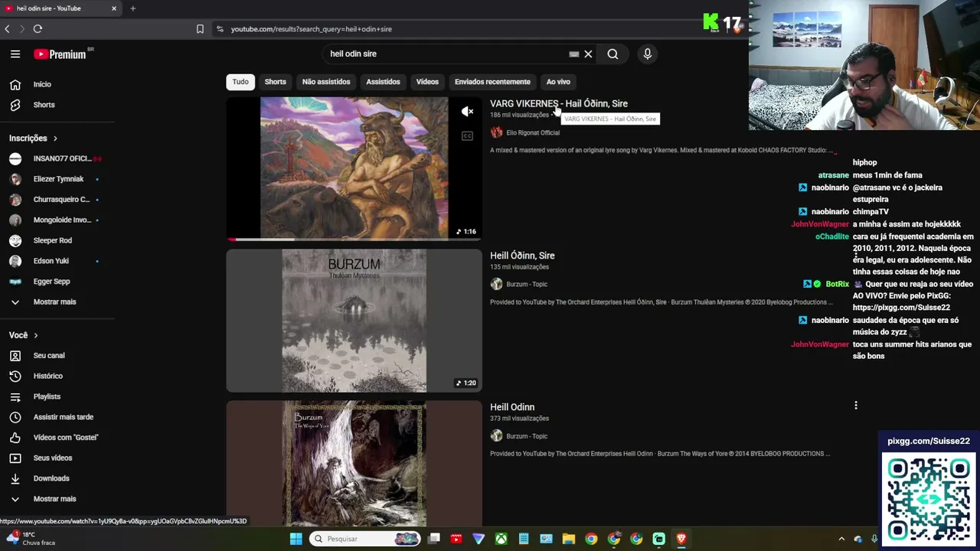Open the Burzum Thulêan Mysteries thumbnail
The width and height of the screenshot is (980, 551).
pos(354,321)
